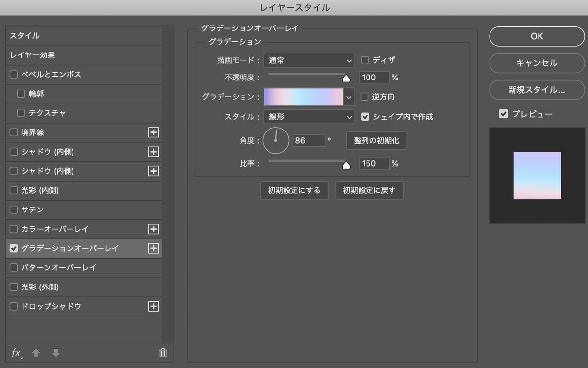Select パターンオーバーレイ row label
The width and height of the screenshot is (588, 368).
[x=59, y=267]
